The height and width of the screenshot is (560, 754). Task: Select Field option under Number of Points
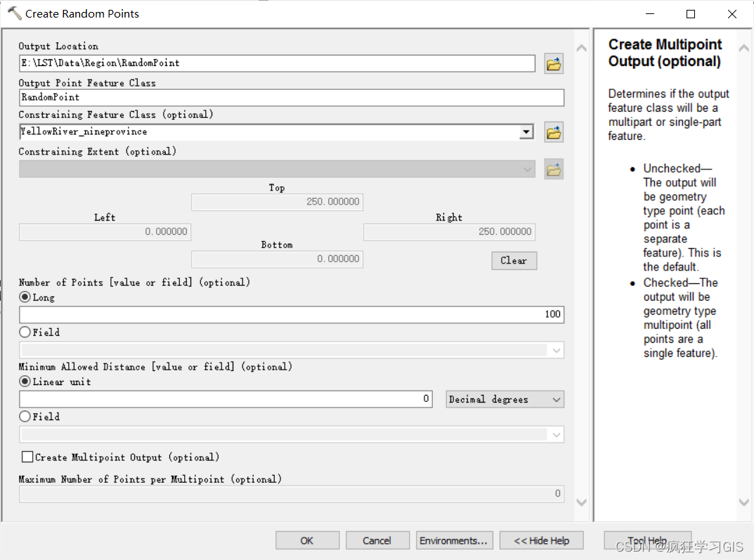(25, 332)
